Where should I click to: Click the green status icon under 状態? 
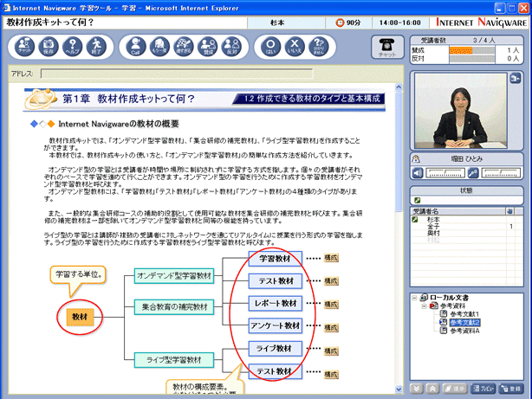point(417,200)
